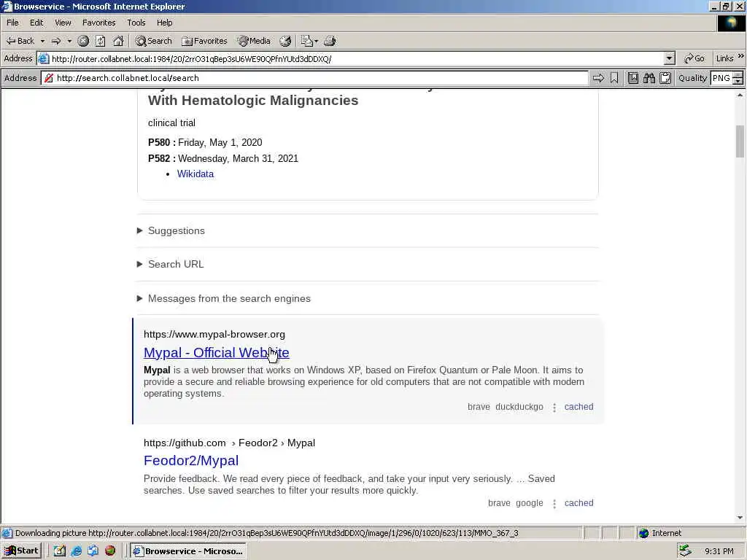Launch Internet Explorer from quick launch
This screenshot has height=560, width=747.
tap(76, 551)
